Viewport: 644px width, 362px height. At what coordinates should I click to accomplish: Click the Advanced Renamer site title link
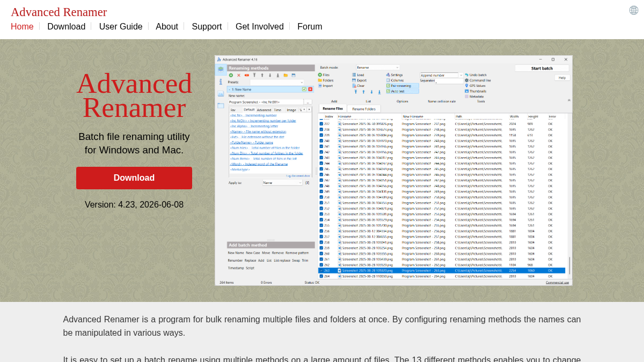click(x=59, y=12)
